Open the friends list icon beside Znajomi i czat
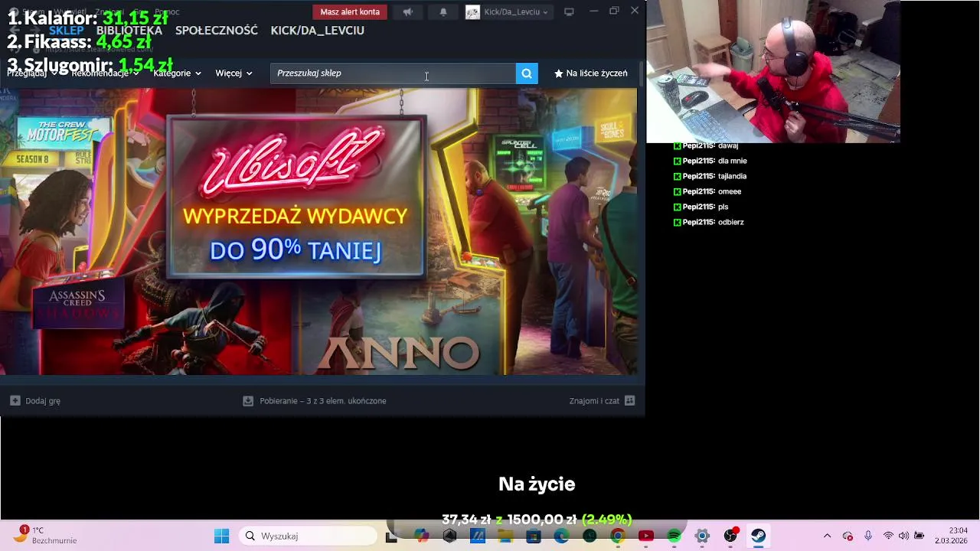This screenshot has height=551, width=980. [x=629, y=400]
